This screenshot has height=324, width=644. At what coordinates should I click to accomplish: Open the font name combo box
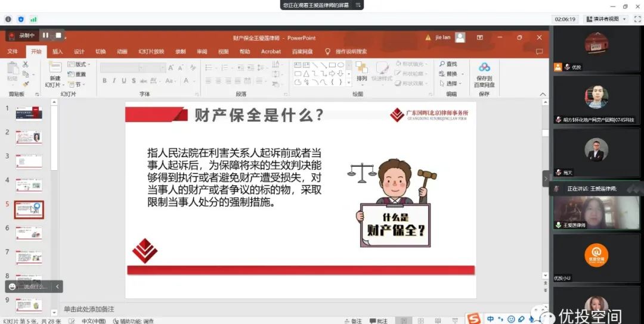[x=122, y=68]
